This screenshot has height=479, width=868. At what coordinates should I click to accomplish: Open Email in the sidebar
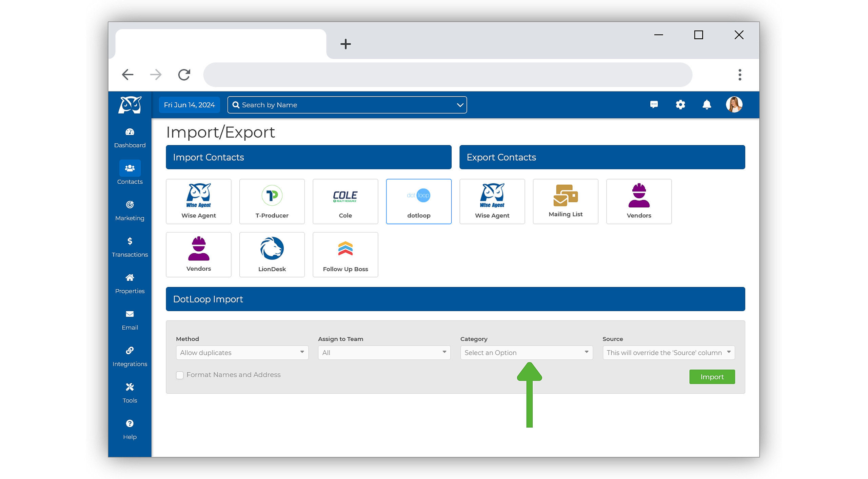[130, 320]
